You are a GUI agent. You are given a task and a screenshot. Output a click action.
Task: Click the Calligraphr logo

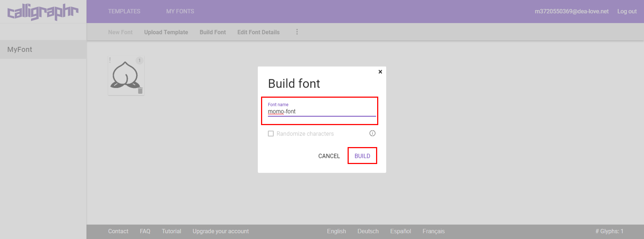pyautogui.click(x=43, y=12)
